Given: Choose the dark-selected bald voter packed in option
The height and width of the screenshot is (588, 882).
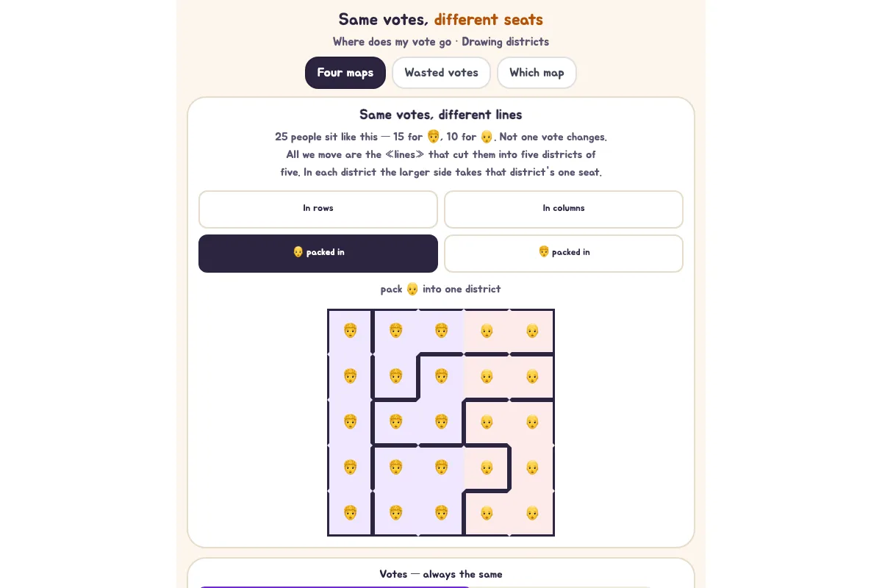Looking at the screenshot, I should point(318,254).
